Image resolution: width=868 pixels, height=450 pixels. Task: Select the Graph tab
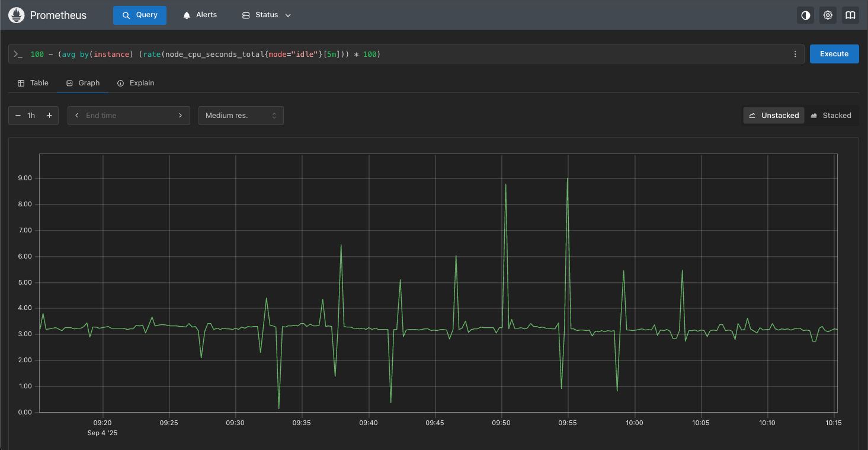(x=83, y=83)
